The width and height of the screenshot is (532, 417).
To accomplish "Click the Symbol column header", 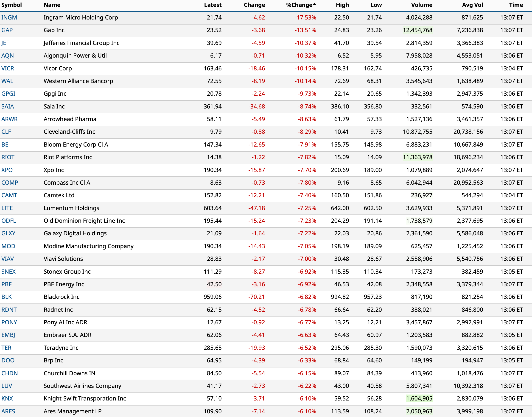I will click(x=11, y=5).
